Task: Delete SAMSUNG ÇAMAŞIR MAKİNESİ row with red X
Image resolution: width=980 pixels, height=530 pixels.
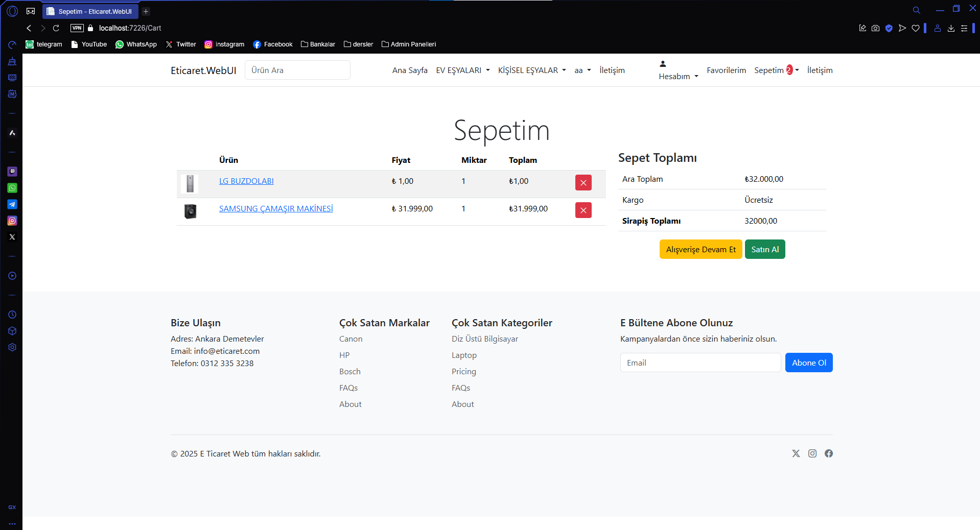Action: click(583, 210)
